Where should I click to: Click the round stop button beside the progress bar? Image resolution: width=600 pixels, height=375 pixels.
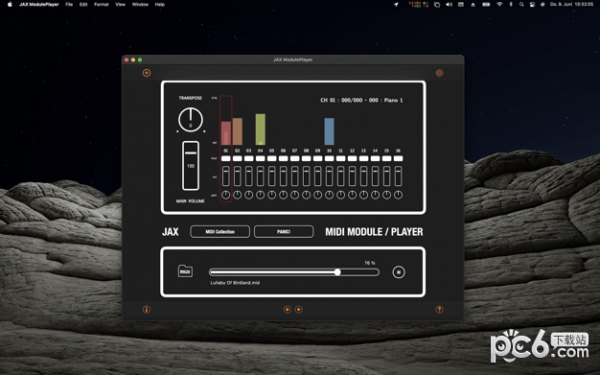(399, 272)
